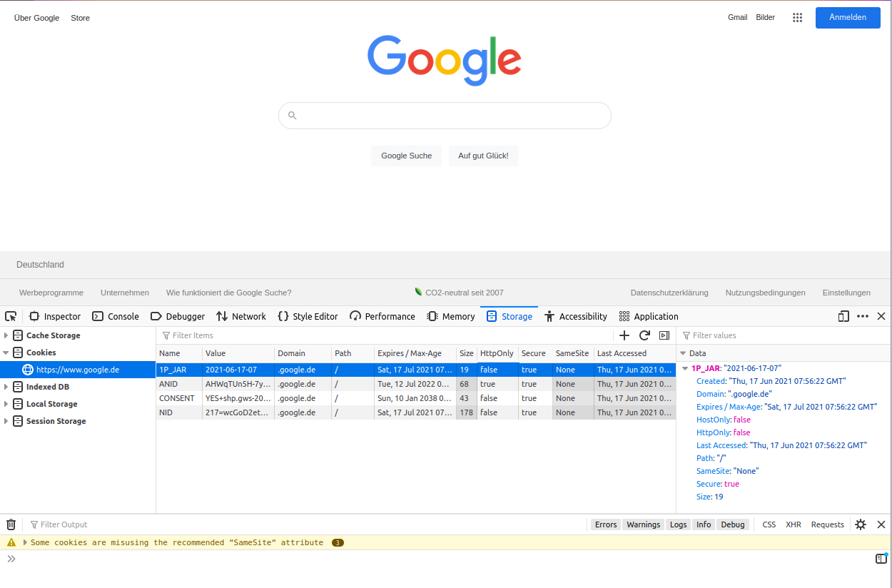Toggle the Debug console filter

pos(732,524)
